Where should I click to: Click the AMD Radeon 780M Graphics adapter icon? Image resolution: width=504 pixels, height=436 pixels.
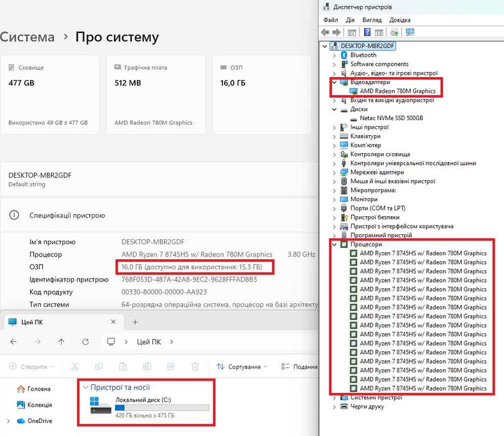click(x=353, y=91)
